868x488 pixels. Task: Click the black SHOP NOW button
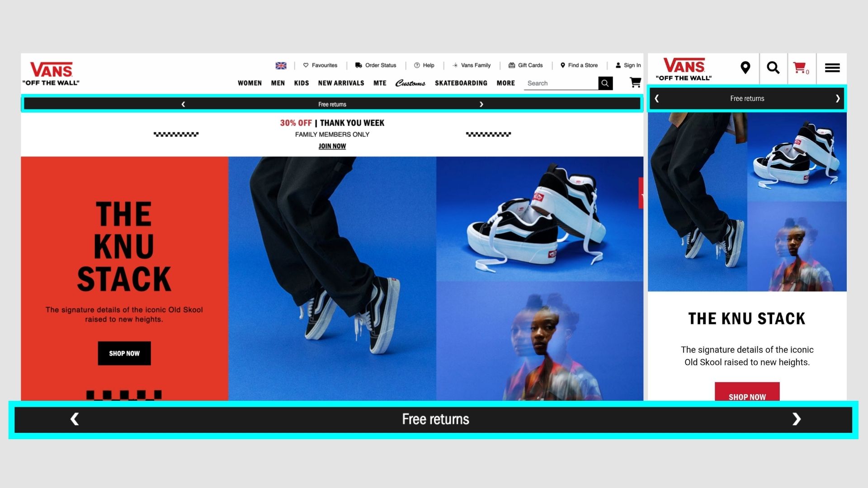pyautogui.click(x=124, y=353)
